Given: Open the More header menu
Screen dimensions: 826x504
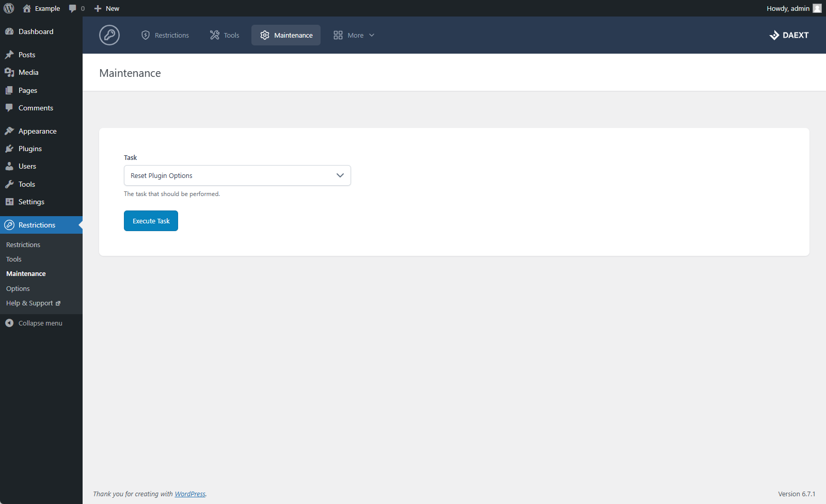Looking at the screenshot, I should coord(354,35).
